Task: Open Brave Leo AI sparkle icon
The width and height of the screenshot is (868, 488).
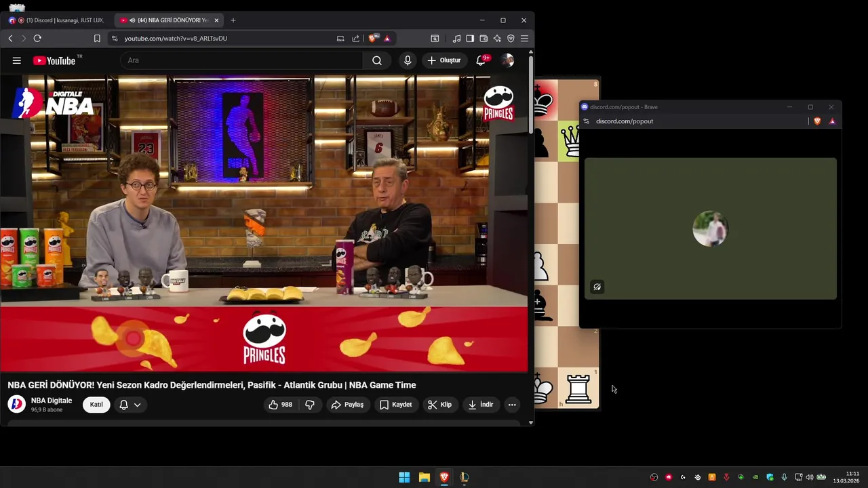Action: [497, 39]
